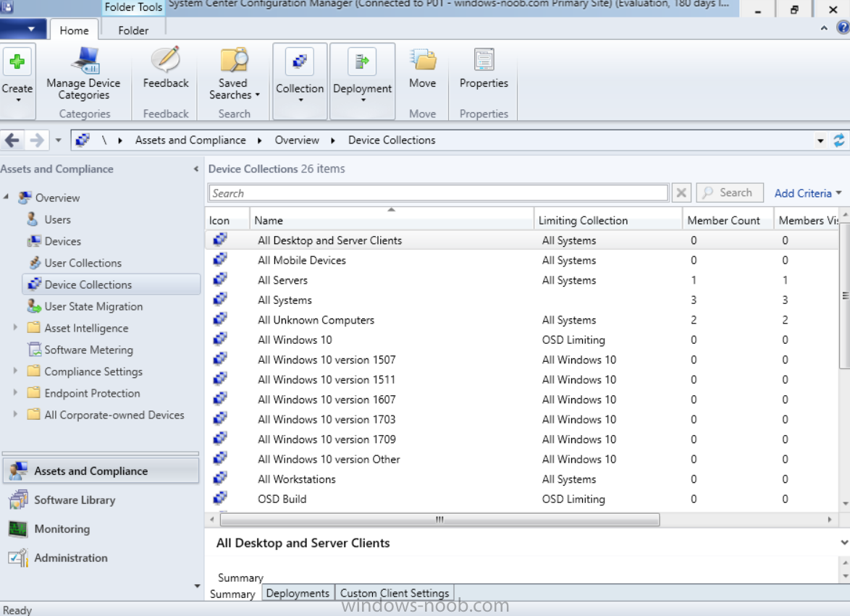Open Manage Device Categories
Viewport: 850px width, 616px height.
point(83,75)
